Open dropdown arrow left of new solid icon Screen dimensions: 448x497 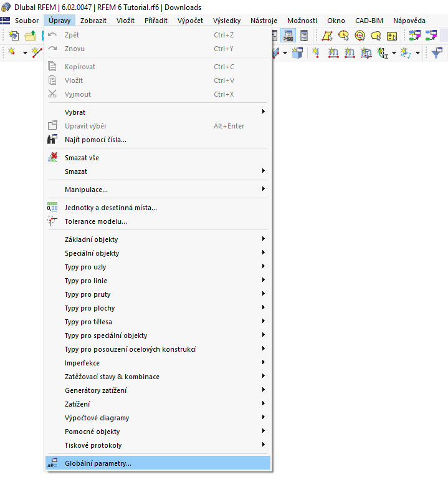285,53
